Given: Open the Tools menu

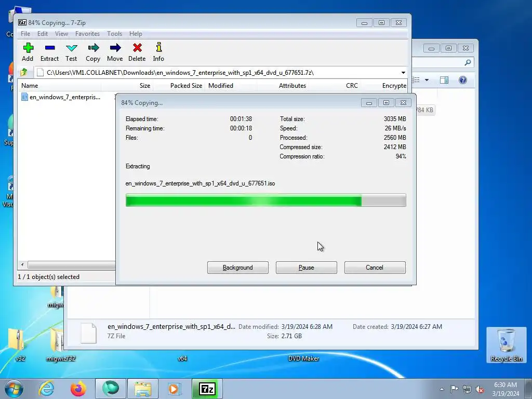Looking at the screenshot, I should pyautogui.click(x=114, y=34).
